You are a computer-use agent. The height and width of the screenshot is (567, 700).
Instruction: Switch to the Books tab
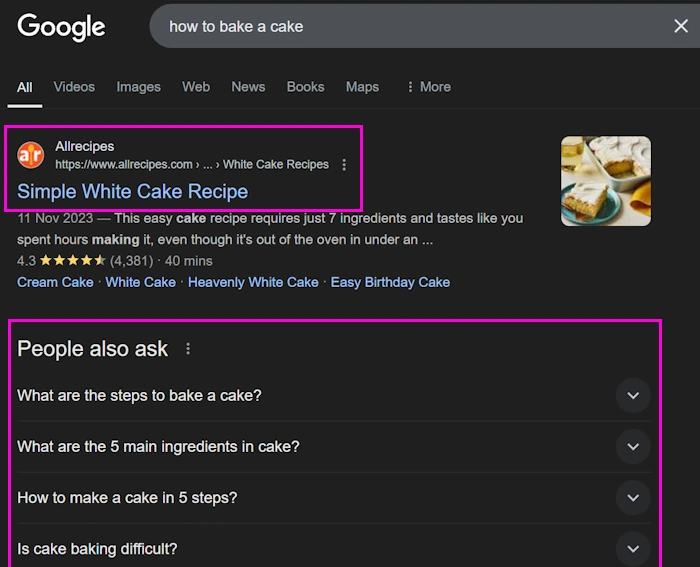305,87
